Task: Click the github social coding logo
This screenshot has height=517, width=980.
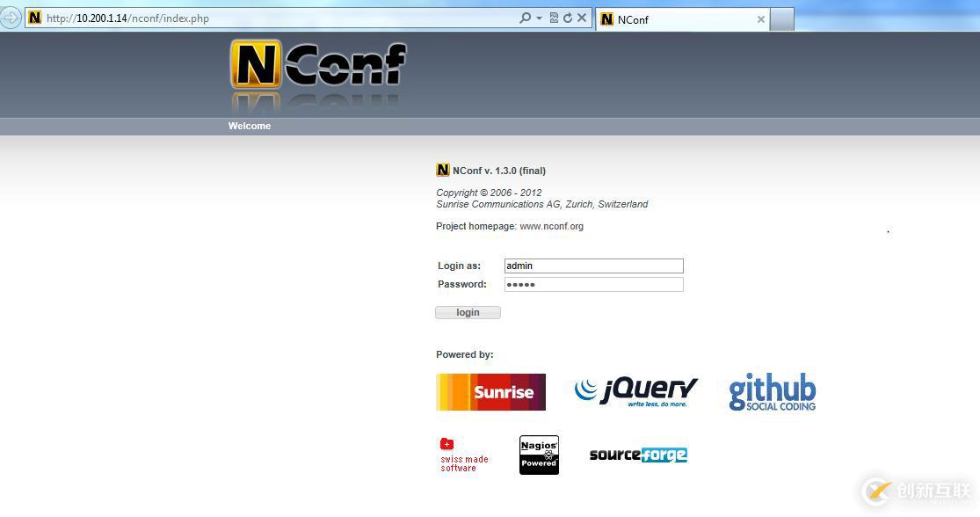Action: [x=772, y=392]
